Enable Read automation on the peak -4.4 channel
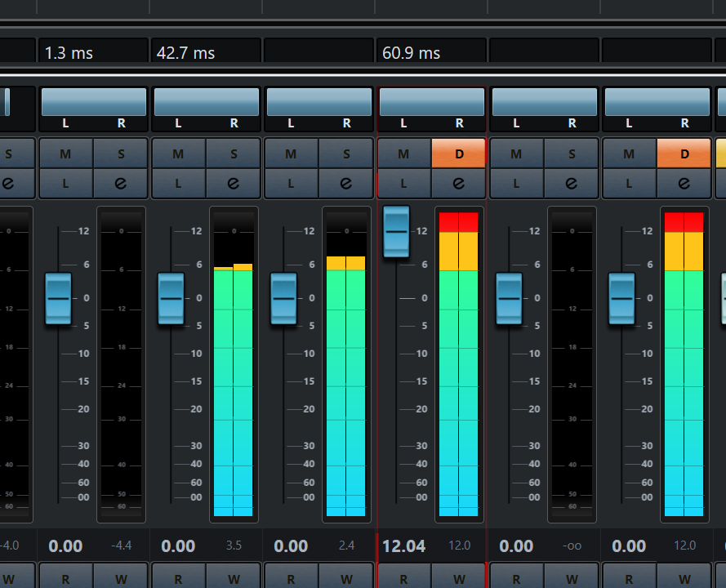This screenshot has height=588, width=726. (66, 577)
